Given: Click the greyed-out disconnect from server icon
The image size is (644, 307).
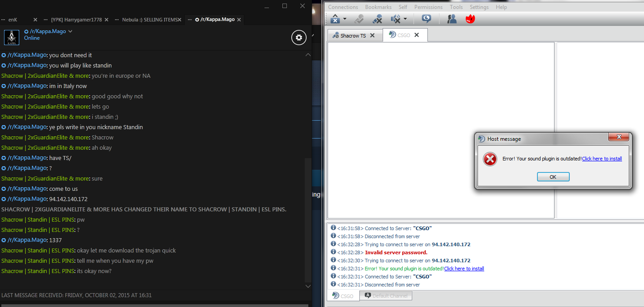Looking at the screenshot, I should pyautogui.click(x=359, y=19).
